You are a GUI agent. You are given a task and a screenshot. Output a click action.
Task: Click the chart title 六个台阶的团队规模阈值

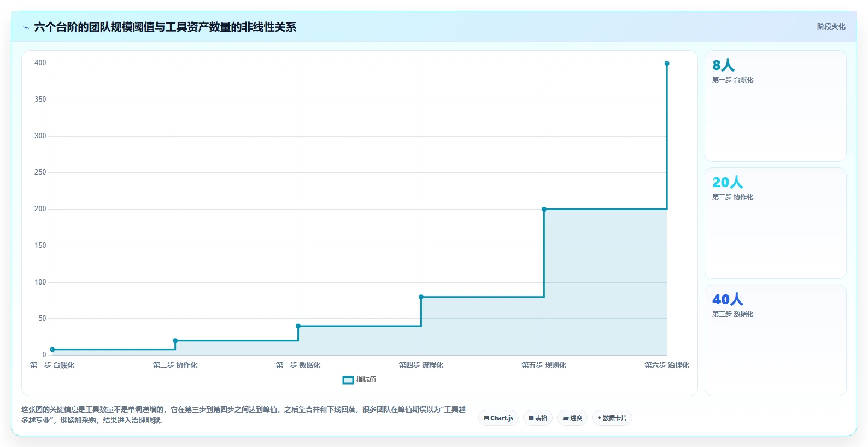[x=165, y=27]
